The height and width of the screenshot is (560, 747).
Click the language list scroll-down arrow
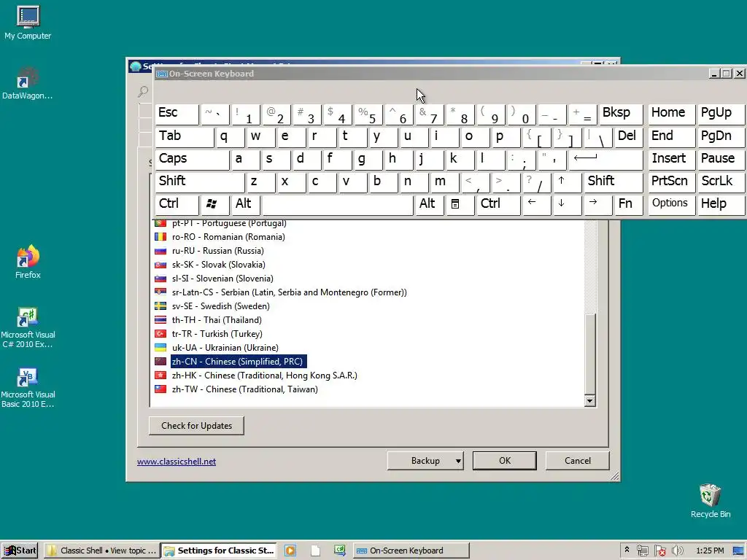(x=589, y=401)
